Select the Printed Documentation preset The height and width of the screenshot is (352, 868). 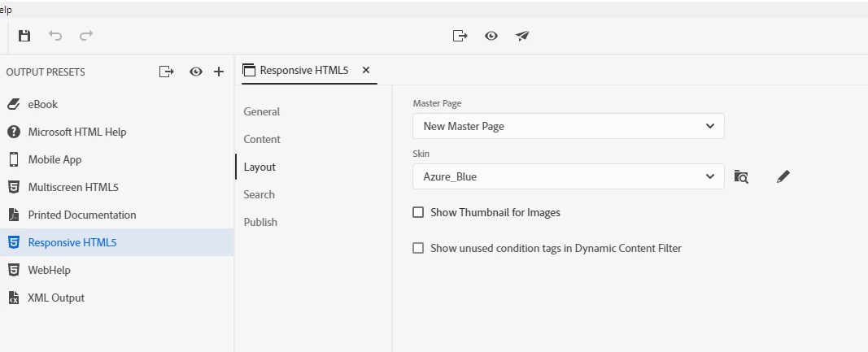click(x=81, y=215)
